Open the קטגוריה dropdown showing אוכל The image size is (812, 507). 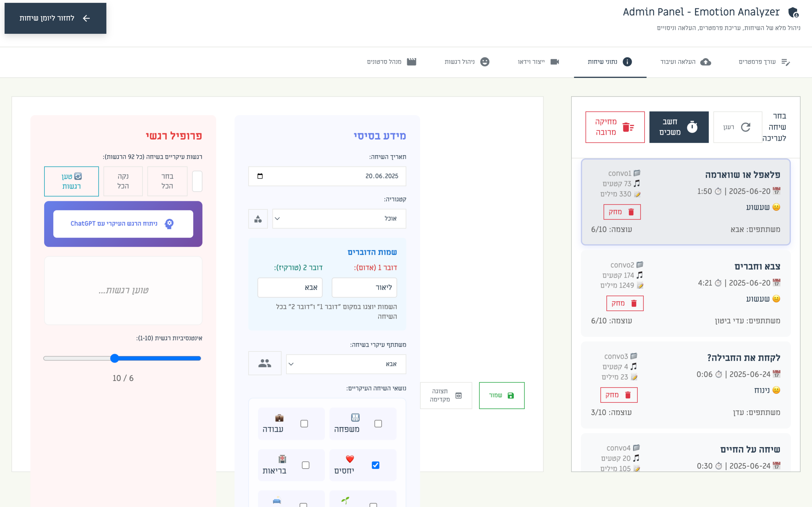[x=339, y=219]
